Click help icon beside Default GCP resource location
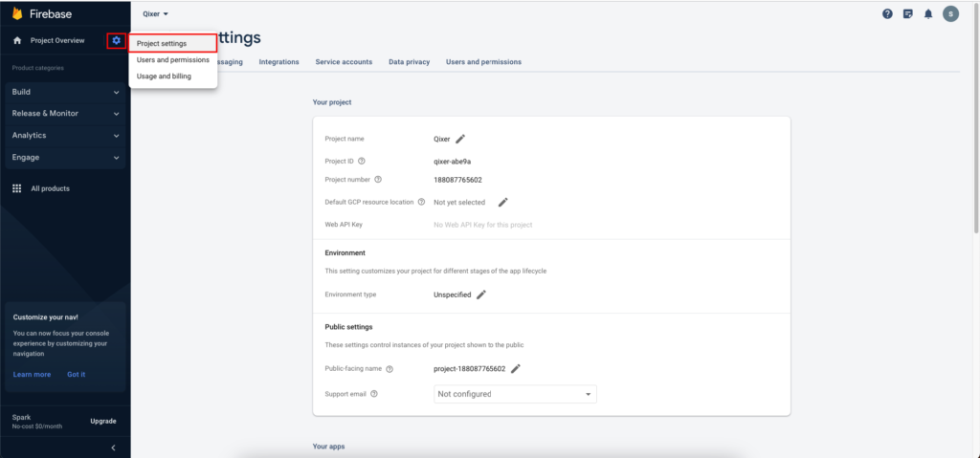Image resolution: width=980 pixels, height=458 pixels. (421, 202)
